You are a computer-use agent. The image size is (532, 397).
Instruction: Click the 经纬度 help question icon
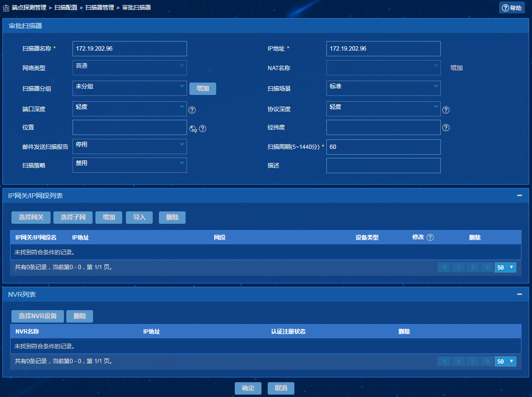coord(446,127)
